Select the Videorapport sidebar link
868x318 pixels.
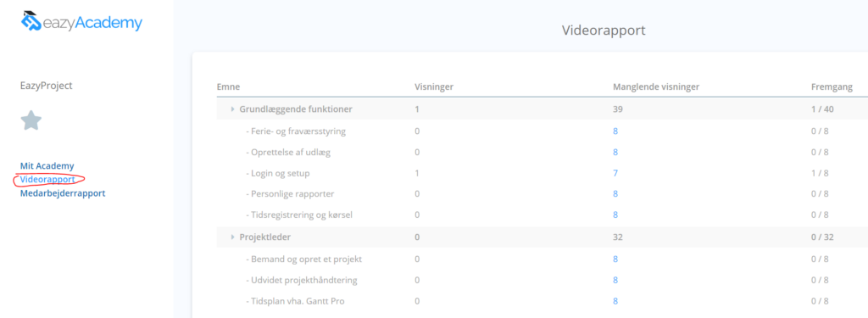(47, 180)
